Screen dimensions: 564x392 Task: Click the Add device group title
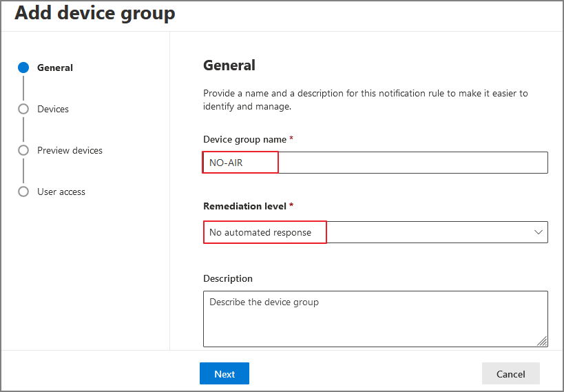pos(95,13)
